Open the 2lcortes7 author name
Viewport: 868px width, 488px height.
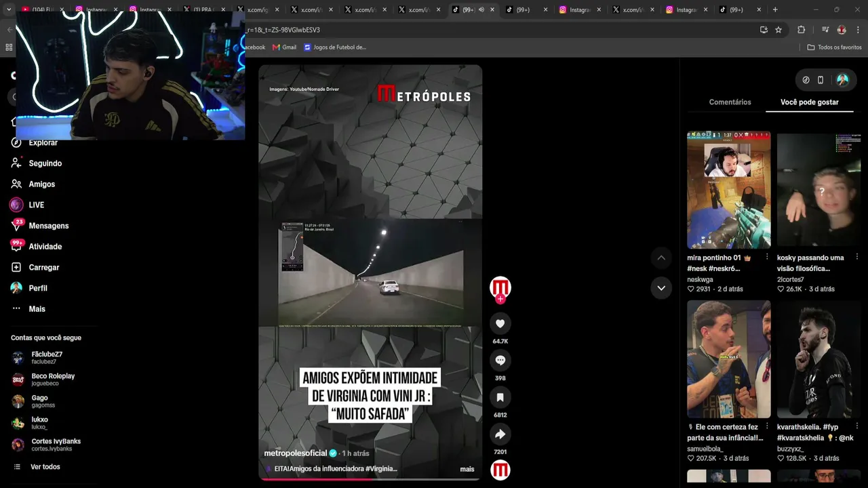pyautogui.click(x=790, y=279)
